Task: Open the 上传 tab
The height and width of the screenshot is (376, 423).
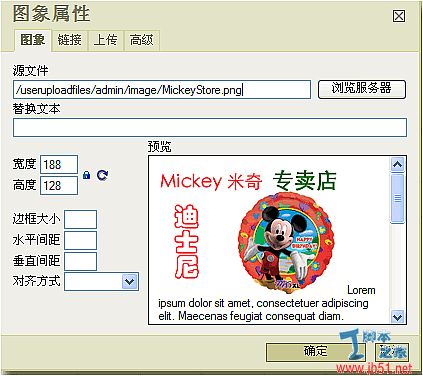Action: [106, 40]
